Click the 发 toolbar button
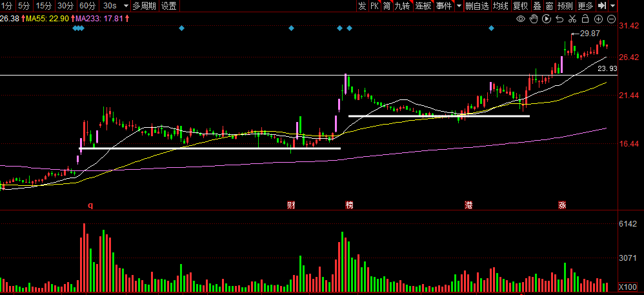This screenshot has height=295, width=644. click(x=362, y=6)
